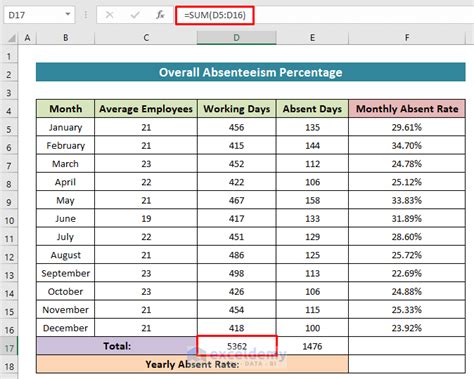
Task: Click the Monthly Absent Rate header cell
Action: click(407, 109)
